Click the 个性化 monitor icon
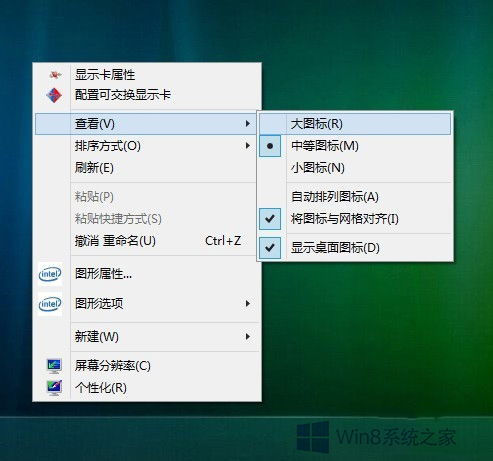Screen dimensions: 493x461 point(54,388)
